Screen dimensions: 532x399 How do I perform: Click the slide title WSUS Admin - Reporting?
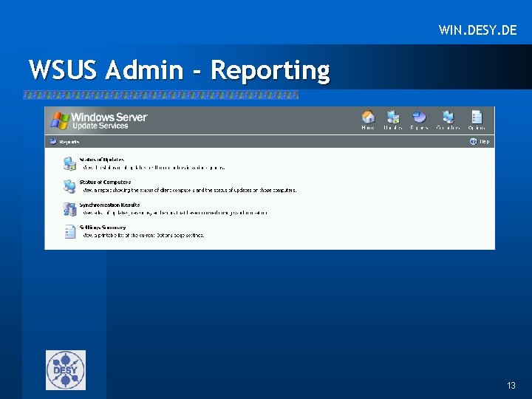180,69
